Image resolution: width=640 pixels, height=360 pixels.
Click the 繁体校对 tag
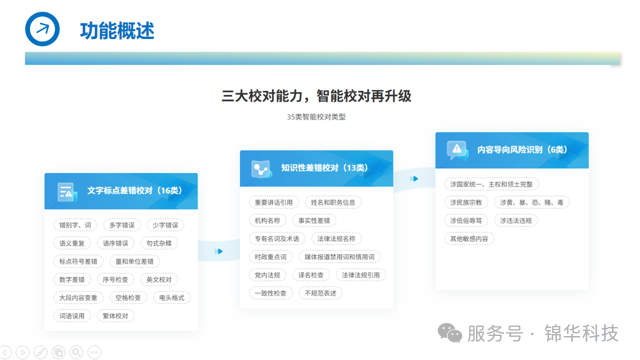(116, 316)
